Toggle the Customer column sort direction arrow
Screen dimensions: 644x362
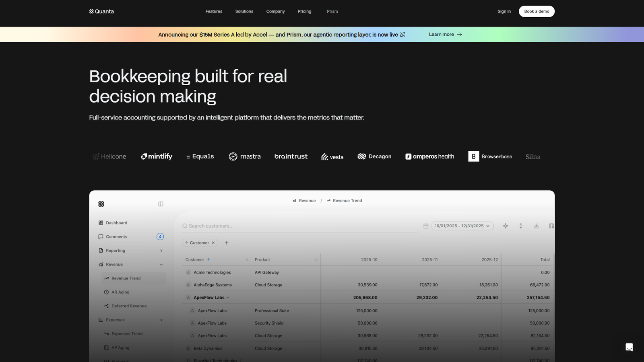[x=209, y=259]
